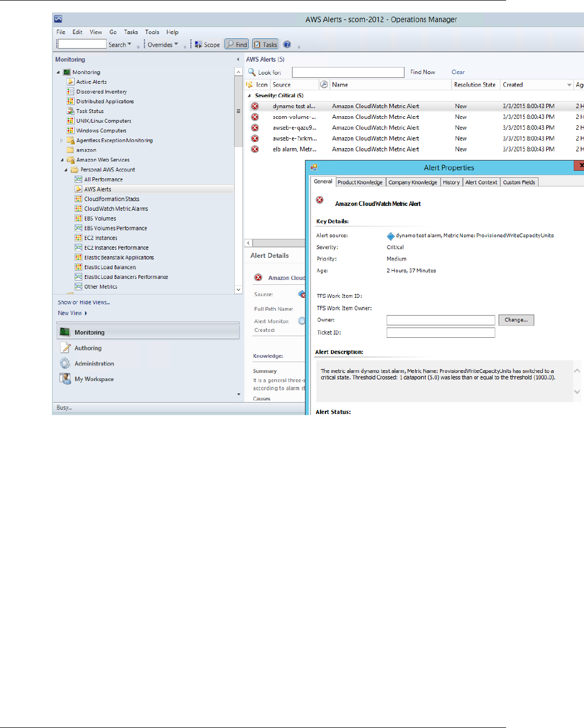The width and height of the screenshot is (584, 728).
Task: Select Elastic Beanstalk Applications view icon
Action: click(78, 257)
